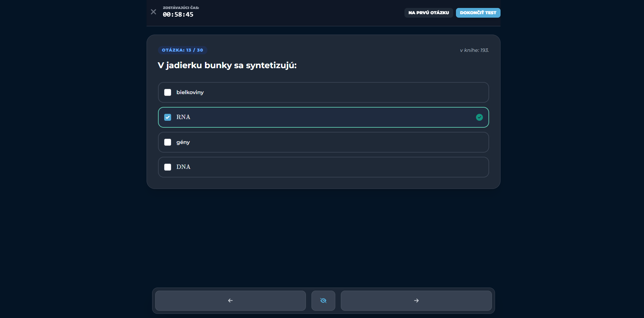This screenshot has height=318, width=644.
Task: Enable the gény checkbox
Action: (168, 142)
